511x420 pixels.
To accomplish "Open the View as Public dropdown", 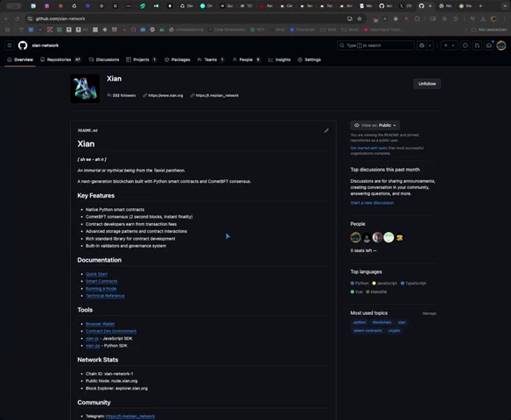I will click(375, 125).
